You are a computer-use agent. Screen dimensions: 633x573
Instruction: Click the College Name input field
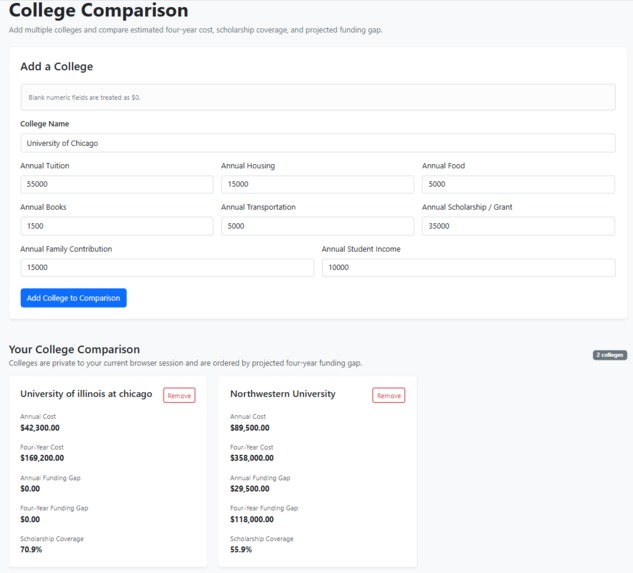pyautogui.click(x=318, y=143)
